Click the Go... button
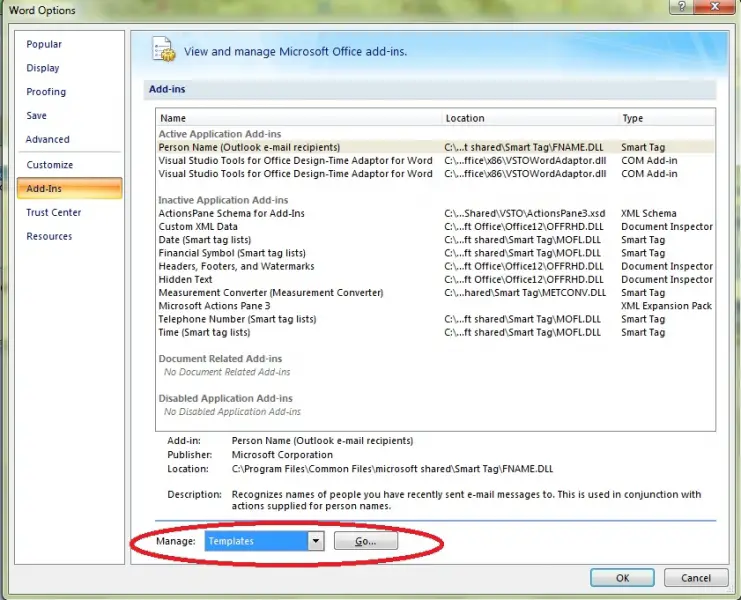The width and height of the screenshot is (741, 600). pyautogui.click(x=366, y=541)
